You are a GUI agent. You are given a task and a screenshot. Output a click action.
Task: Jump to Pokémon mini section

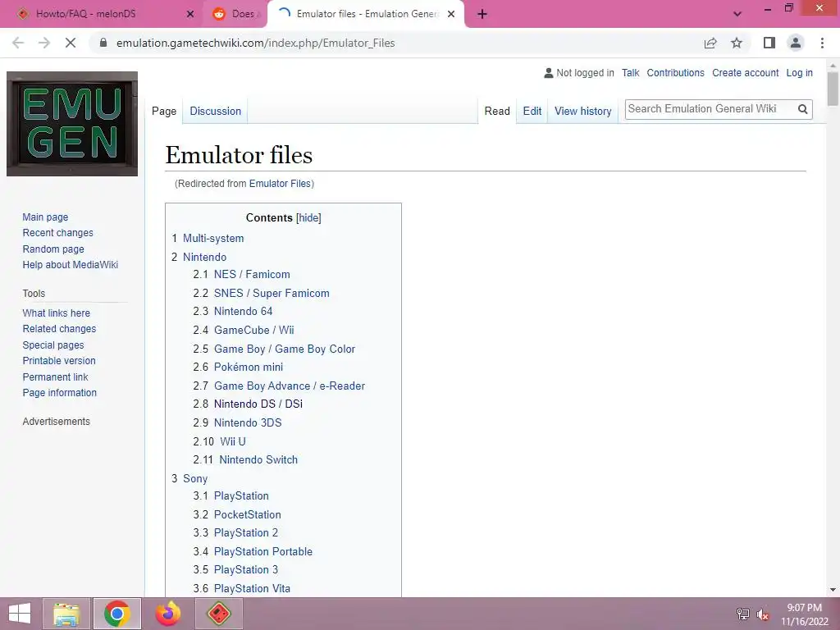(249, 367)
